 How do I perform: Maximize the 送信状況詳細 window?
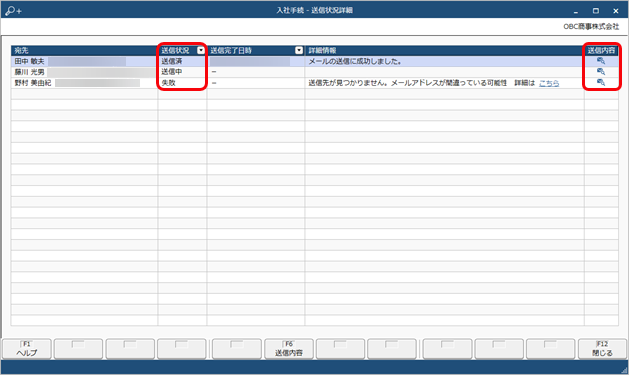point(596,11)
